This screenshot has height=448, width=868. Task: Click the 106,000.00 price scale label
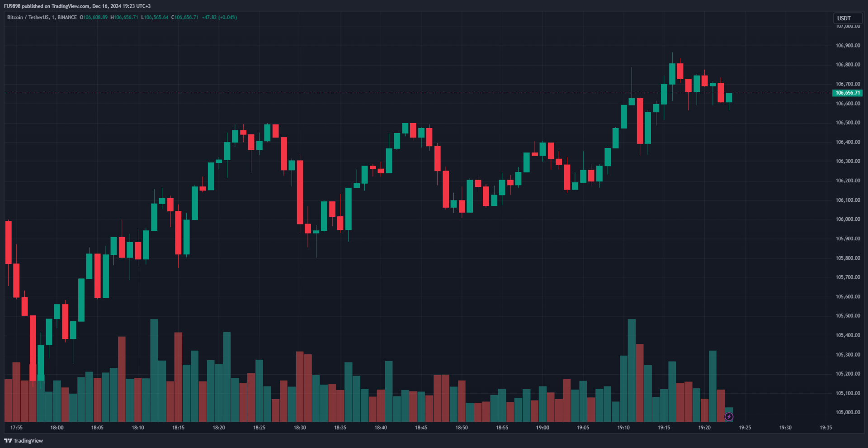(848, 219)
